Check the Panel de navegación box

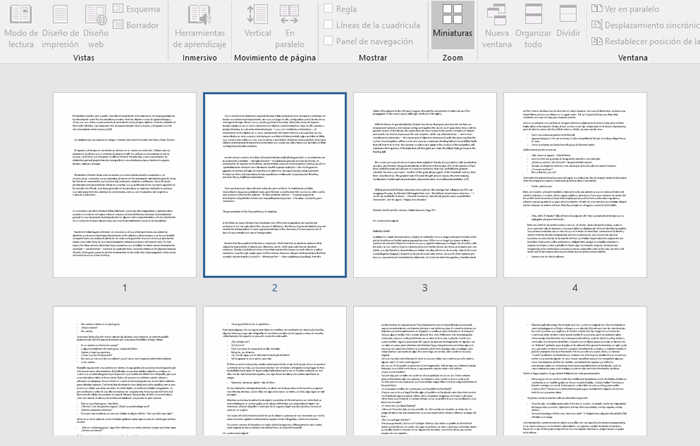tap(329, 40)
